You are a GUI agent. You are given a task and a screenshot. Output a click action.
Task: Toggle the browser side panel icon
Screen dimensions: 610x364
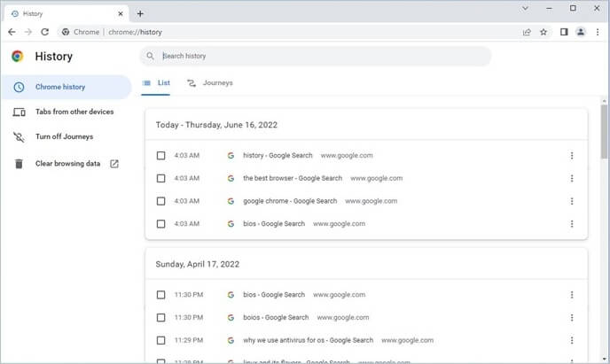click(x=564, y=32)
